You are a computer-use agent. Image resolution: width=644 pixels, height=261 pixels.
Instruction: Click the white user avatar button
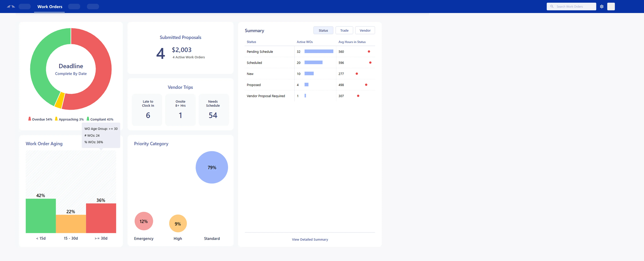611,7
